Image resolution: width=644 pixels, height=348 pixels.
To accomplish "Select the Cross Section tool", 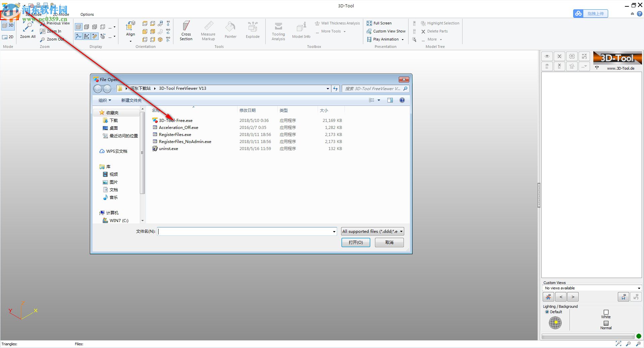I will 186,30.
